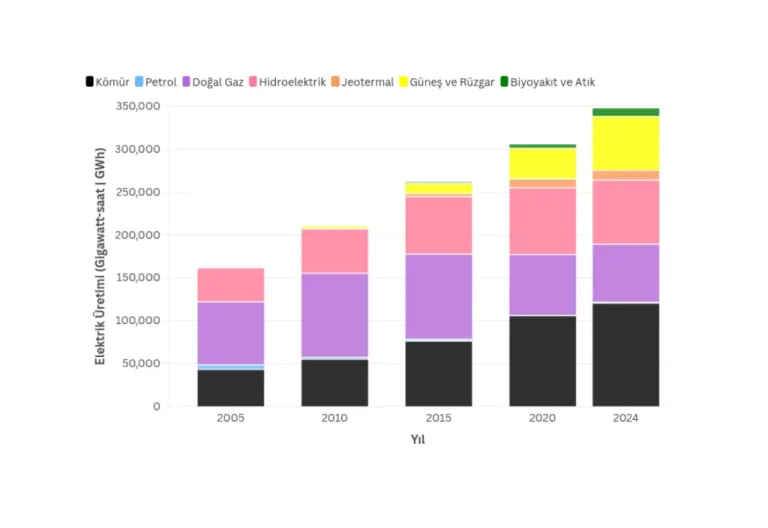The image size is (768, 528).
Task: Click the pink hydro segment of 2005 bar
Action: (231, 285)
